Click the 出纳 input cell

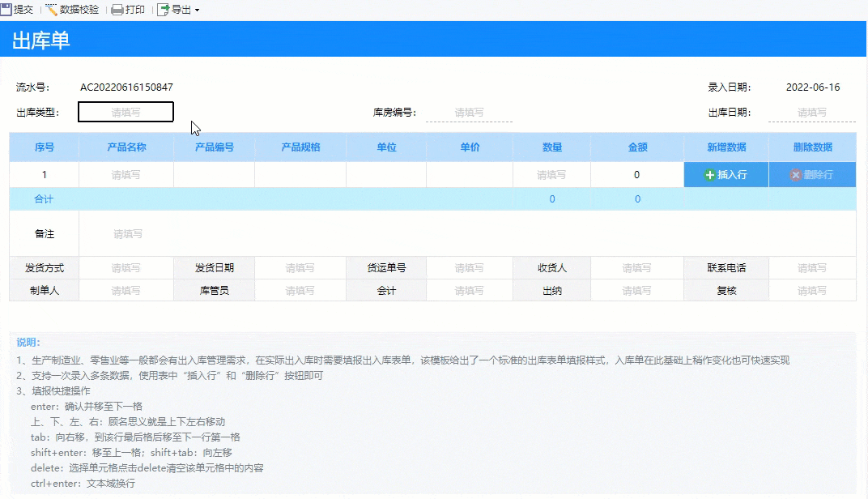pyautogui.click(x=637, y=290)
